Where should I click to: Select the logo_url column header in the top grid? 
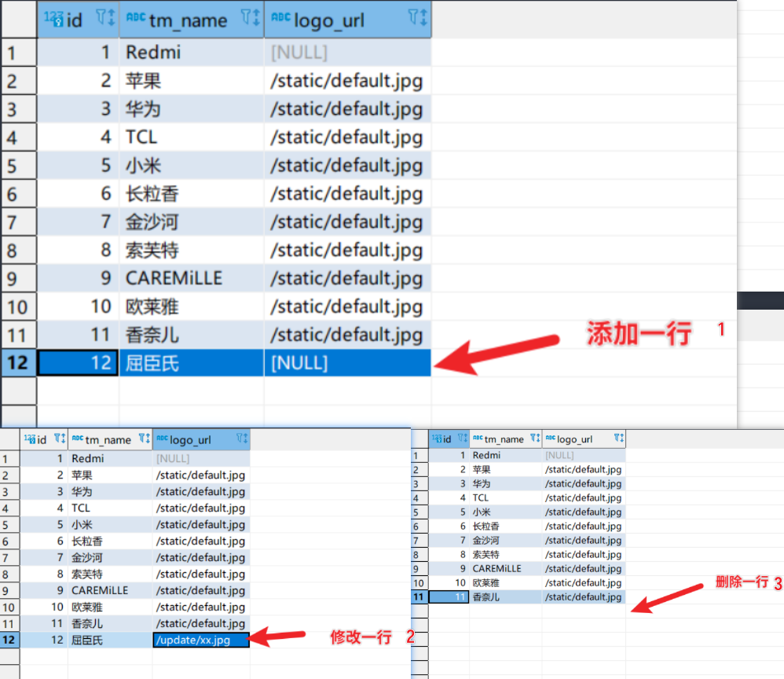tap(347, 20)
